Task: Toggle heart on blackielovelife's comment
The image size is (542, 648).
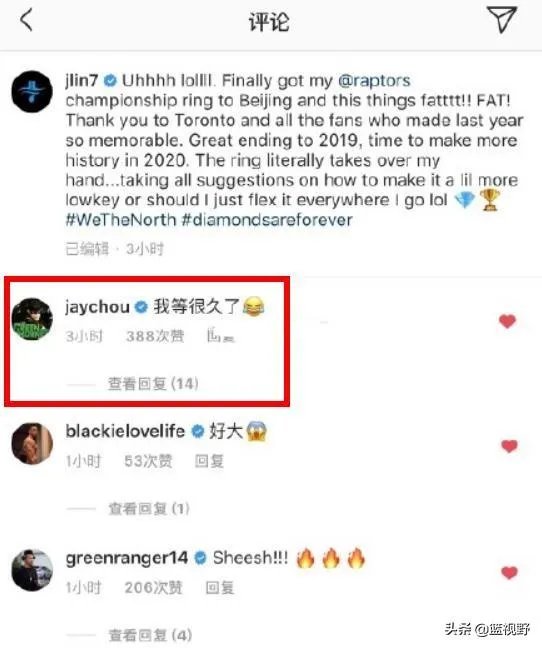Action: click(509, 446)
